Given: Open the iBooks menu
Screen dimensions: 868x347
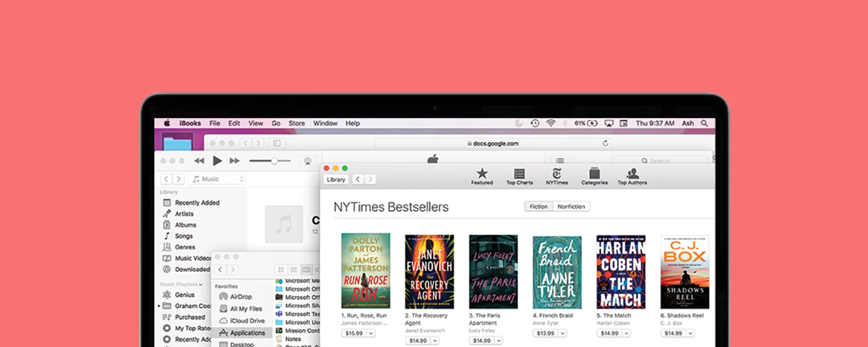Looking at the screenshot, I should point(190,123).
